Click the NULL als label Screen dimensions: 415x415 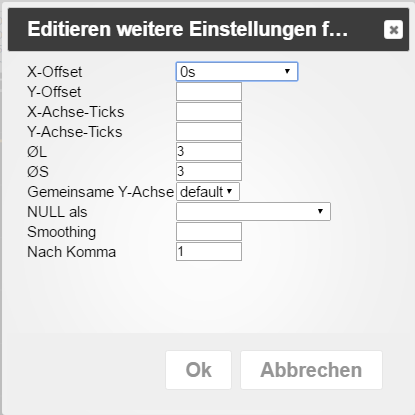(57, 212)
